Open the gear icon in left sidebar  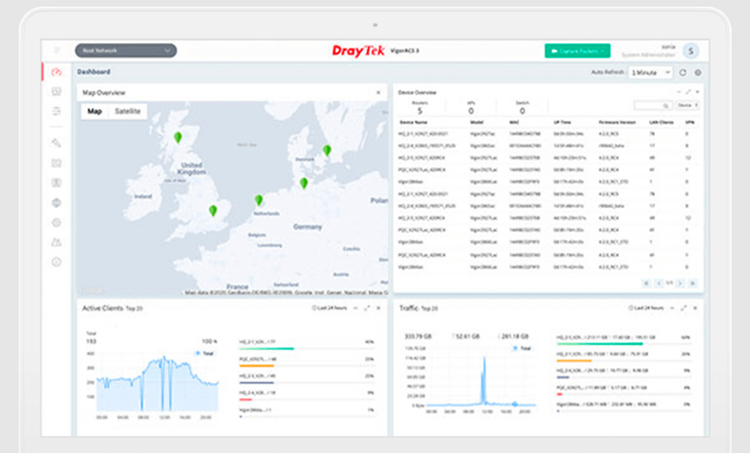point(56,222)
